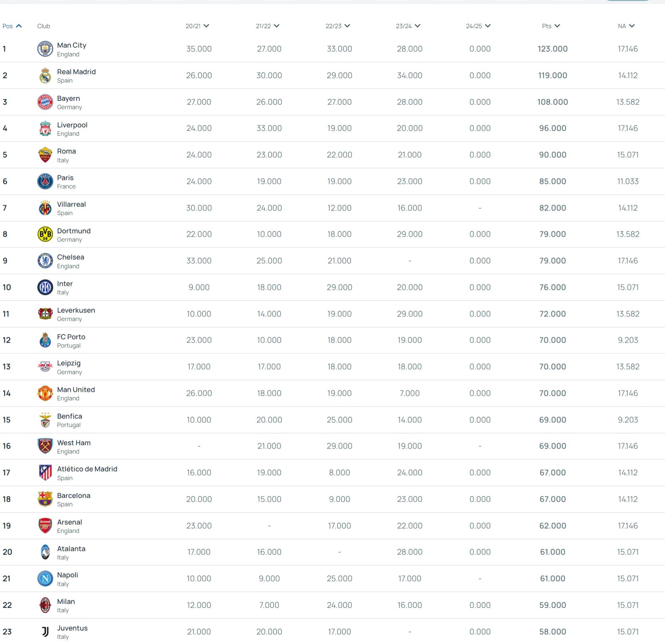665x644 pixels.
Task: Sort by the 24/25 season column
Action: [478, 26]
